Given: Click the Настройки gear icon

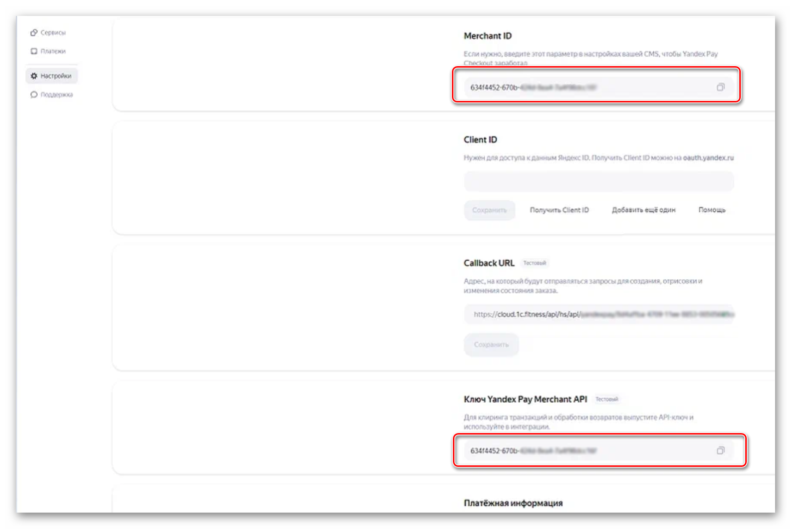Looking at the screenshot, I should point(34,76).
